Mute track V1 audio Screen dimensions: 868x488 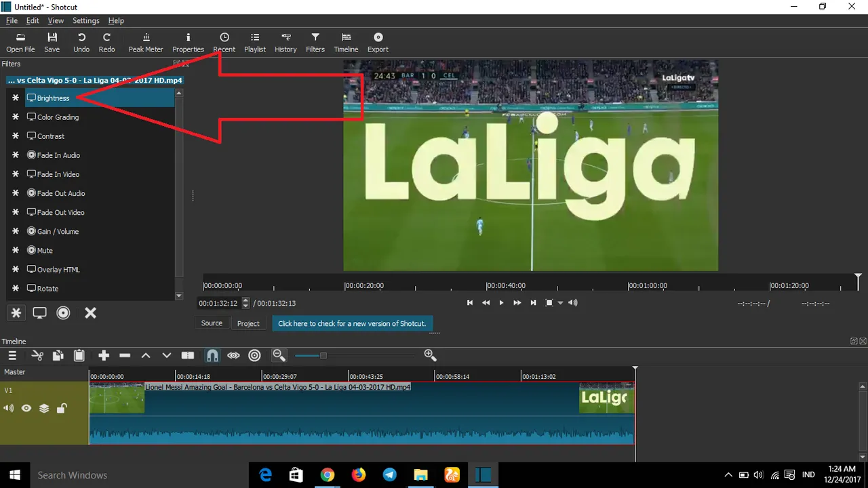pos(9,409)
